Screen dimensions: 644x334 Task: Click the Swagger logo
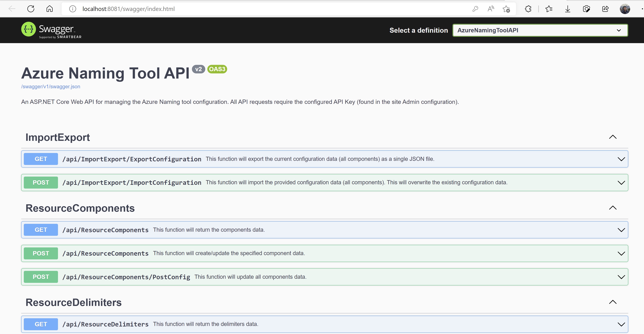[x=51, y=30]
